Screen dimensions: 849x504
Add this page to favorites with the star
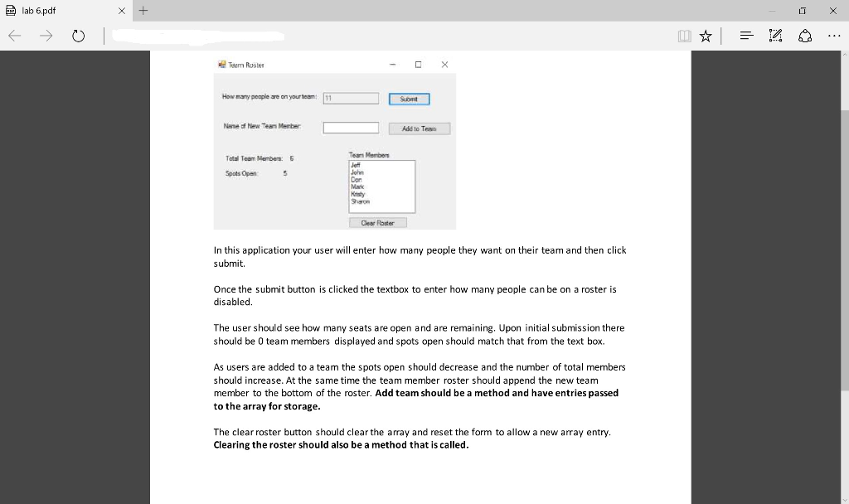pos(705,36)
